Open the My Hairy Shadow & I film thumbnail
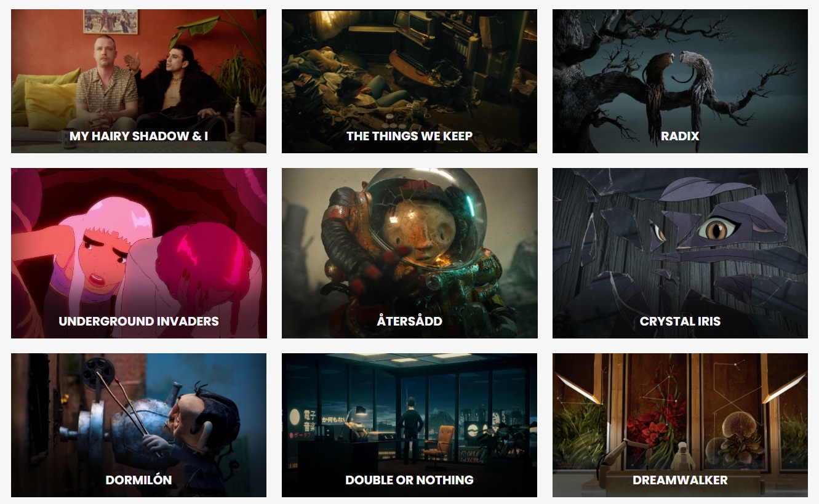The image size is (819, 504). [x=138, y=81]
